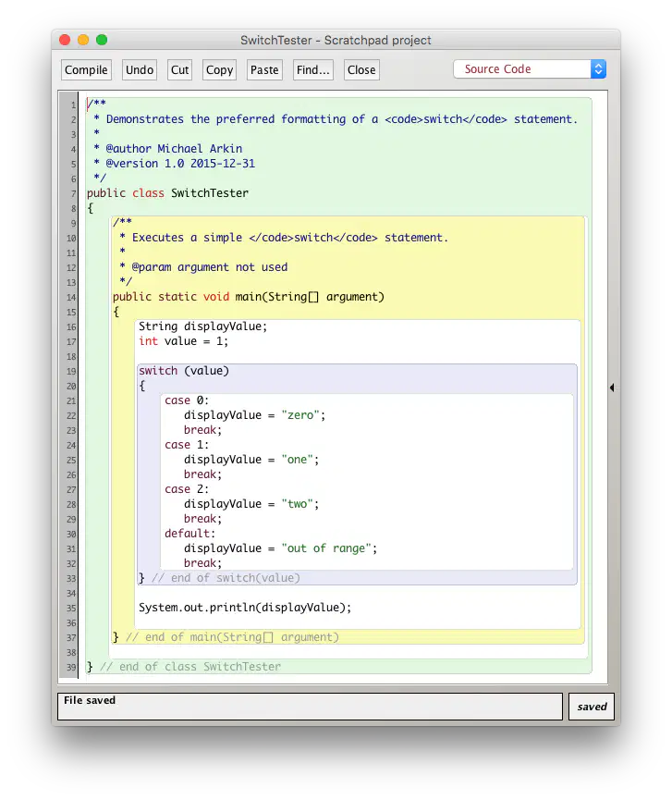Image resolution: width=672 pixels, height=800 pixels.
Task: Click the '// end of class SwitchTester' comment
Action: pos(190,666)
